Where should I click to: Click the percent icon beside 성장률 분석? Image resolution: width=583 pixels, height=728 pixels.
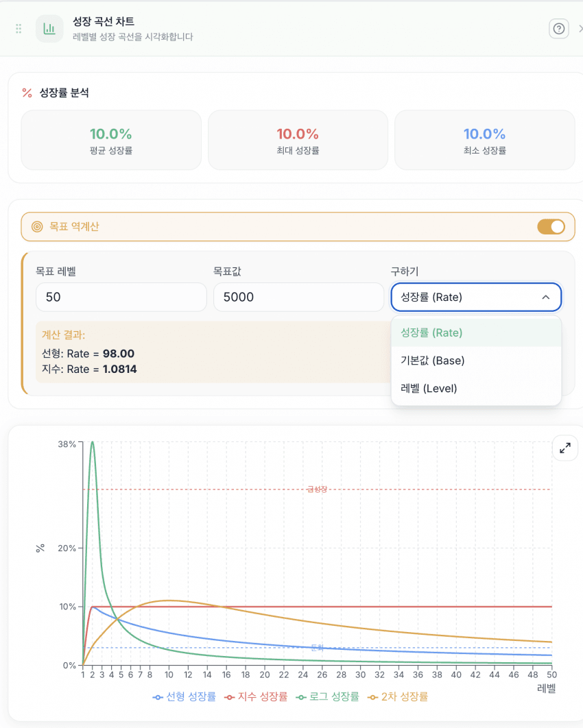coord(27,93)
